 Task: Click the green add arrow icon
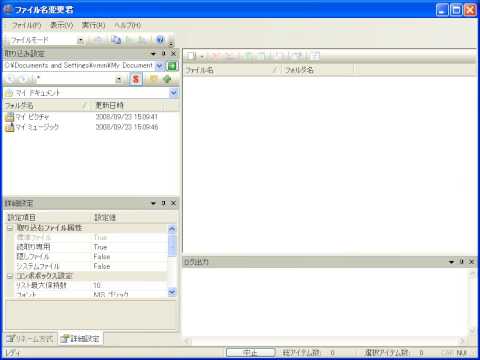167,79
